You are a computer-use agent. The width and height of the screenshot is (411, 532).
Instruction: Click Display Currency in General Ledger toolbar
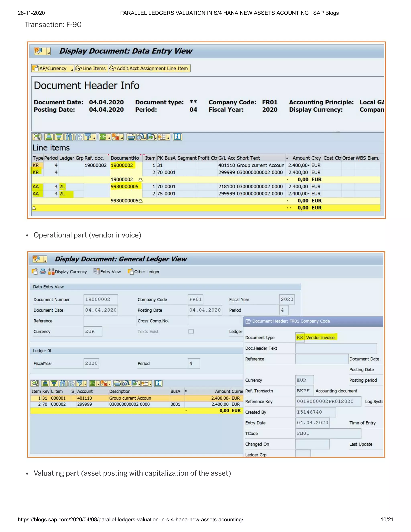click(68, 272)
